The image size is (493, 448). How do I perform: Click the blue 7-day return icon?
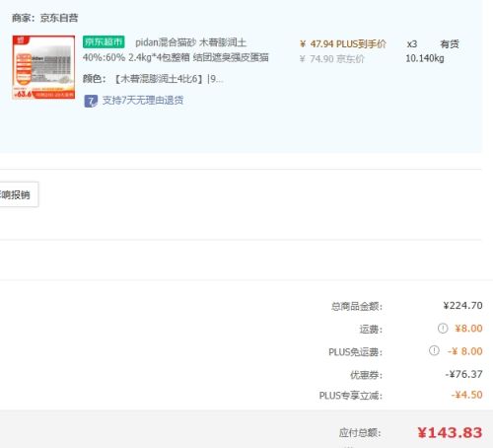pos(91,101)
